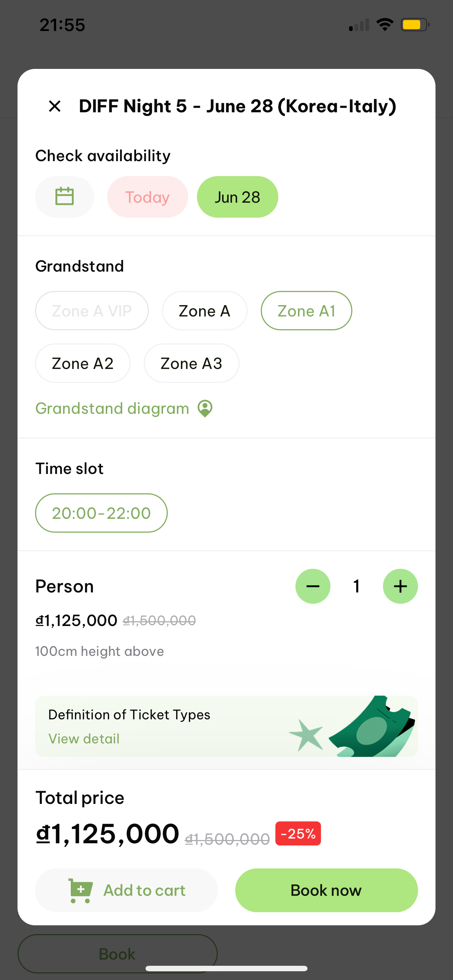
Task: View detail of ticket type definitions
Action: (84, 739)
